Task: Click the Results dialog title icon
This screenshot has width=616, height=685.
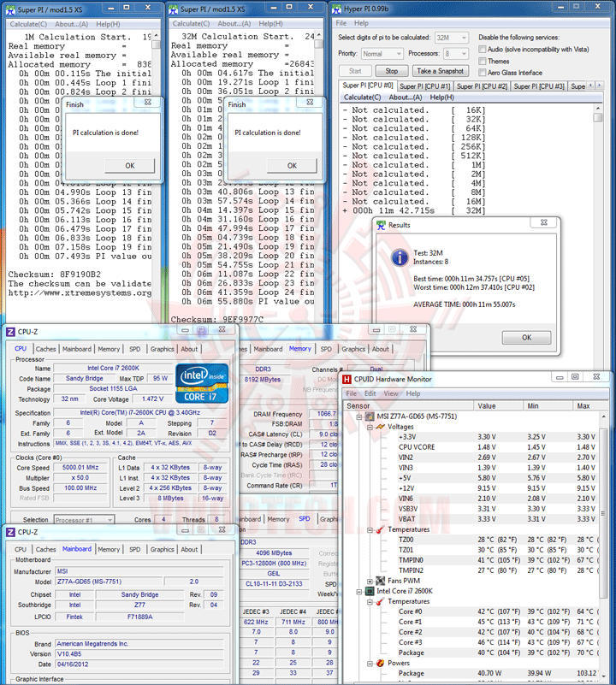Action: click(x=381, y=225)
